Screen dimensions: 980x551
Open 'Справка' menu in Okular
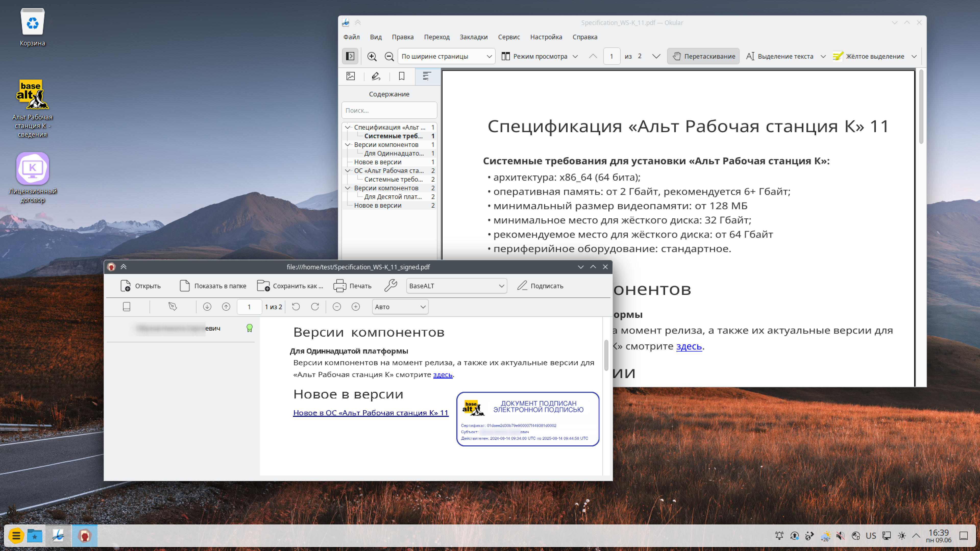coord(585,37)
